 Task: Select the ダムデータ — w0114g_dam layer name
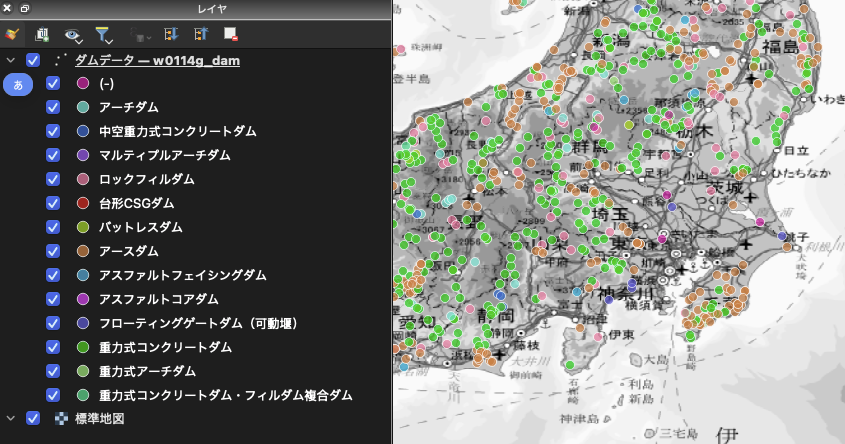157,60
